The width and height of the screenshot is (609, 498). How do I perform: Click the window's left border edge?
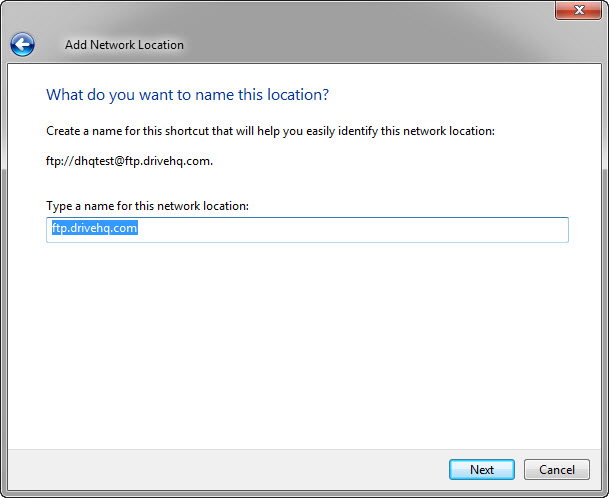3,250
